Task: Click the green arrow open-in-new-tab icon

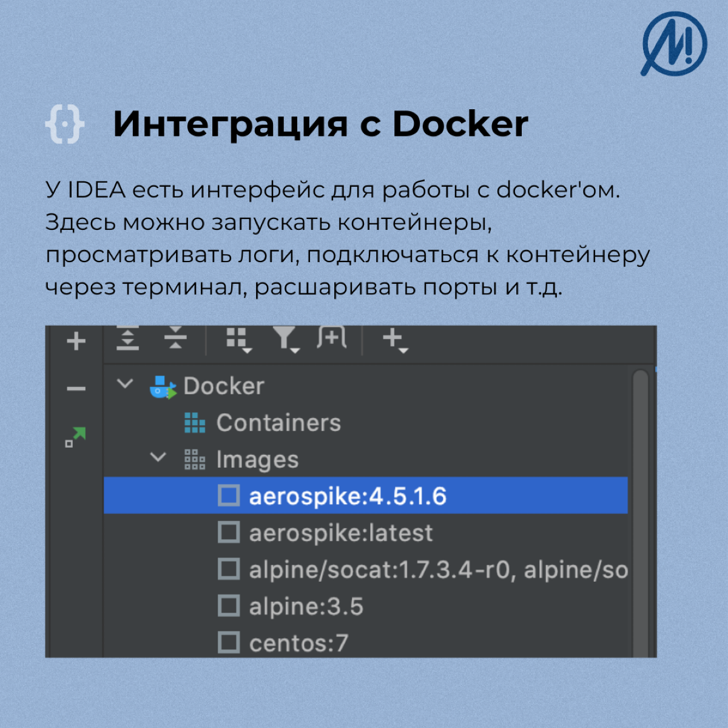Action: 76,437
